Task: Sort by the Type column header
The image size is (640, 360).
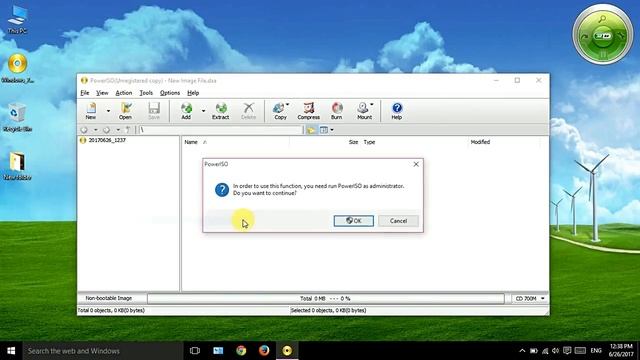Action: pyautogui.click(x=369, y=142)
